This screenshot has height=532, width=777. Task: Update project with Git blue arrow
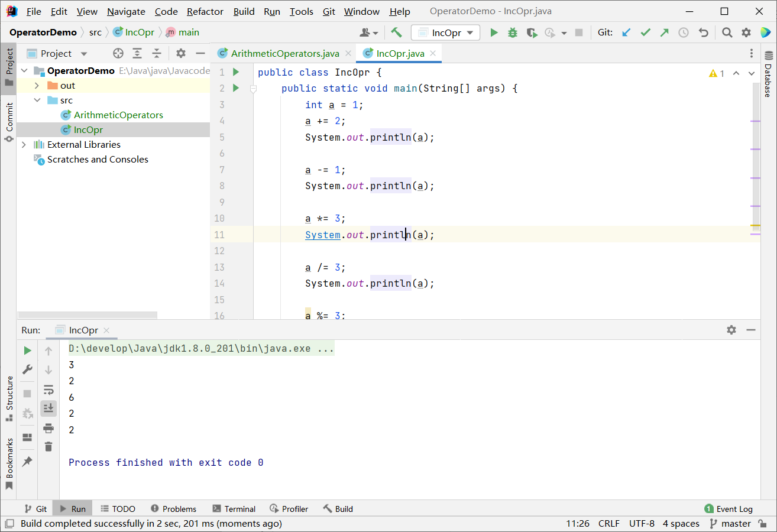[x=626, y=33]
